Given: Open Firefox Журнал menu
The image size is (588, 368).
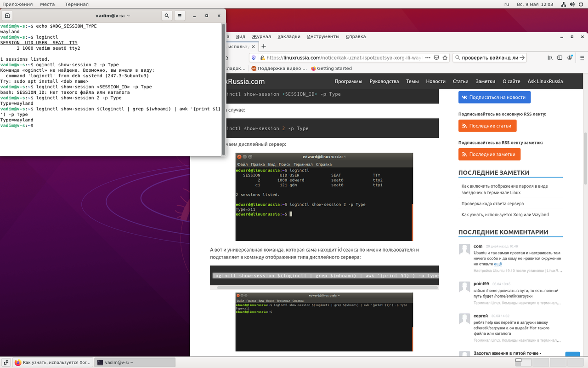Looking at the screenshot, I should point(261,36).
